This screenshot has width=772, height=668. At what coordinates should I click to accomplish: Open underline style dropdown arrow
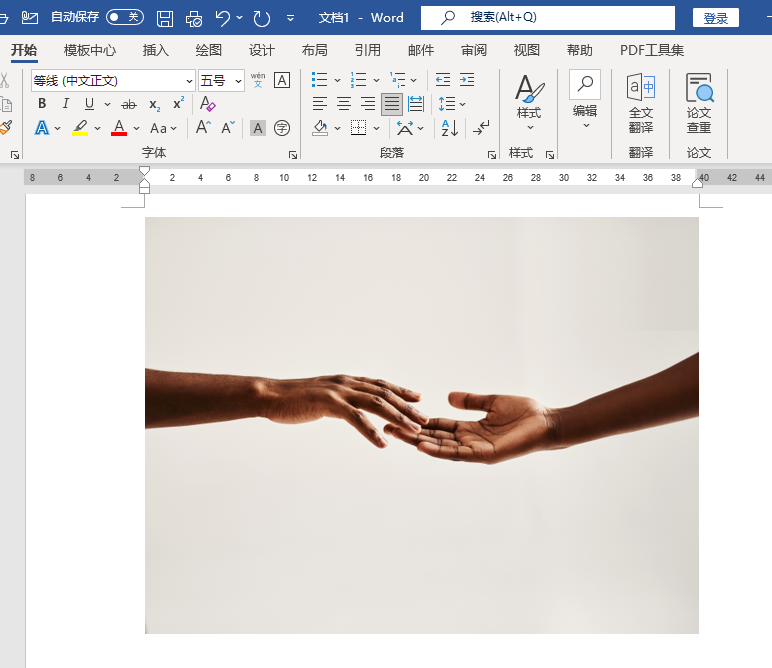107,104
